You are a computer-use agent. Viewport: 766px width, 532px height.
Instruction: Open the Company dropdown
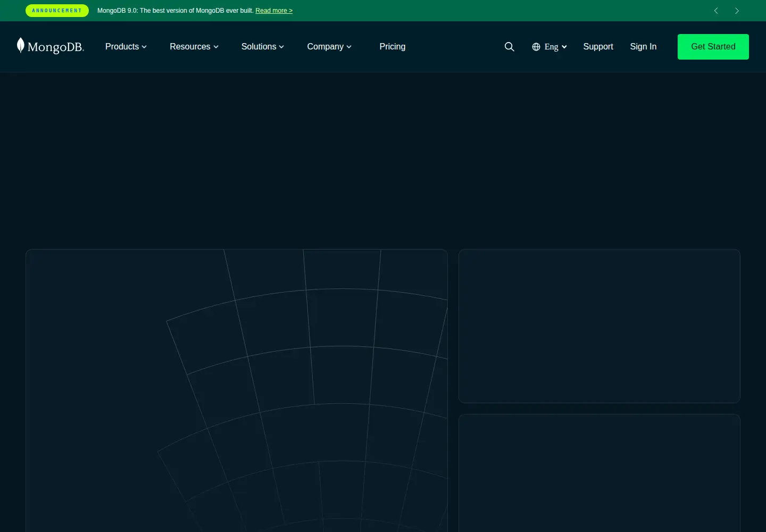tap(329, 47)
